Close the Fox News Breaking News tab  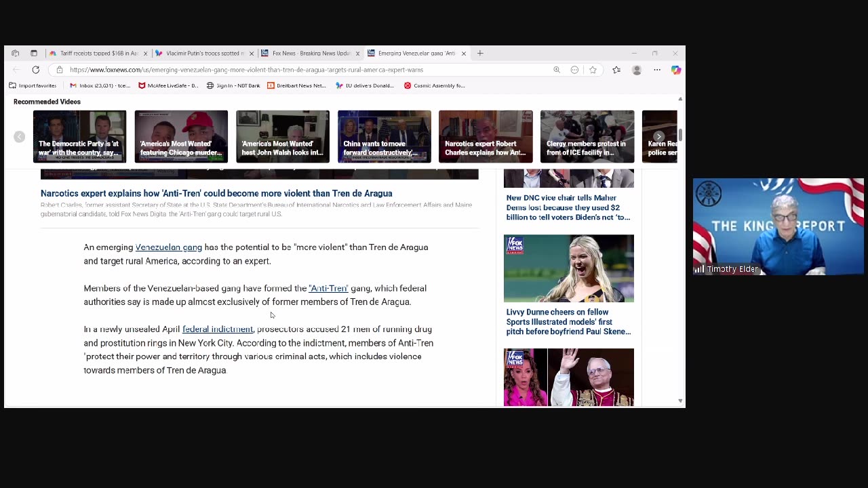tap(357, 54)
